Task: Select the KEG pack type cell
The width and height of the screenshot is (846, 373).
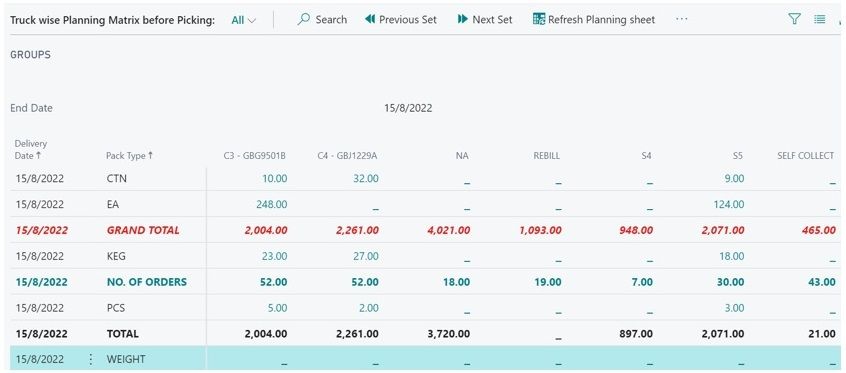Action: coord(116,256)
